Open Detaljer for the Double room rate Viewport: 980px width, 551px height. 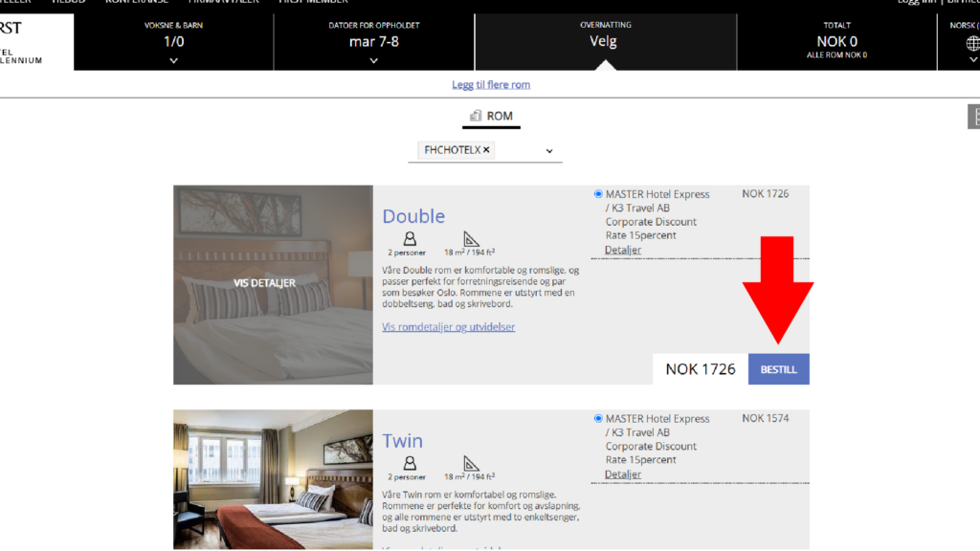(622, 250)
